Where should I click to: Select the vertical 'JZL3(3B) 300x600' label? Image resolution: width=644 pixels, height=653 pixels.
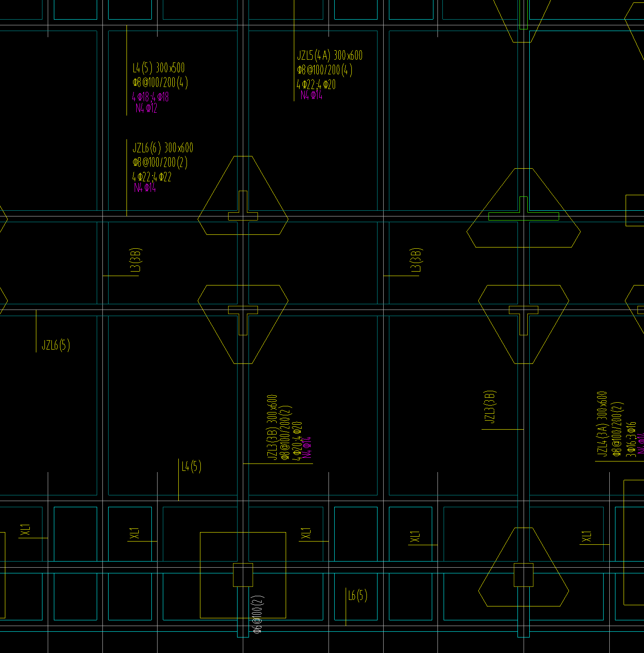click(x=272, y=427)
